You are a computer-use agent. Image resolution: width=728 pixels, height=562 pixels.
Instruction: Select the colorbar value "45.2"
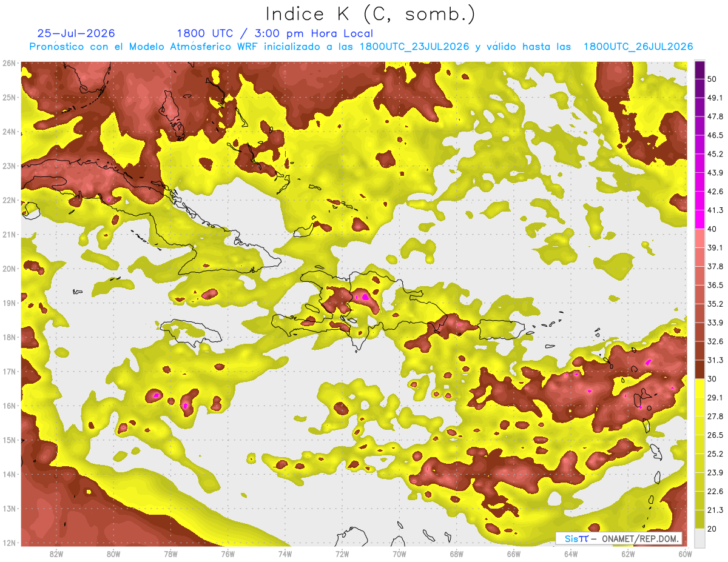point(715,154)
